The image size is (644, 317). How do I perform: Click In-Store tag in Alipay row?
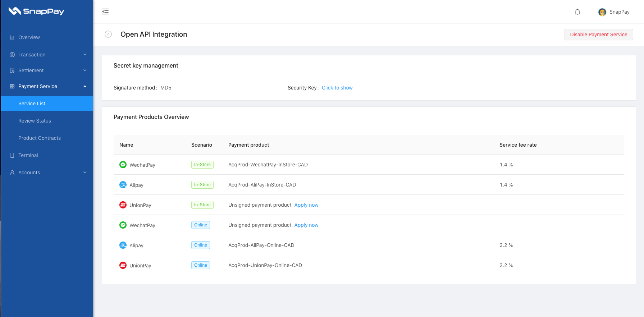coord(202,185)
